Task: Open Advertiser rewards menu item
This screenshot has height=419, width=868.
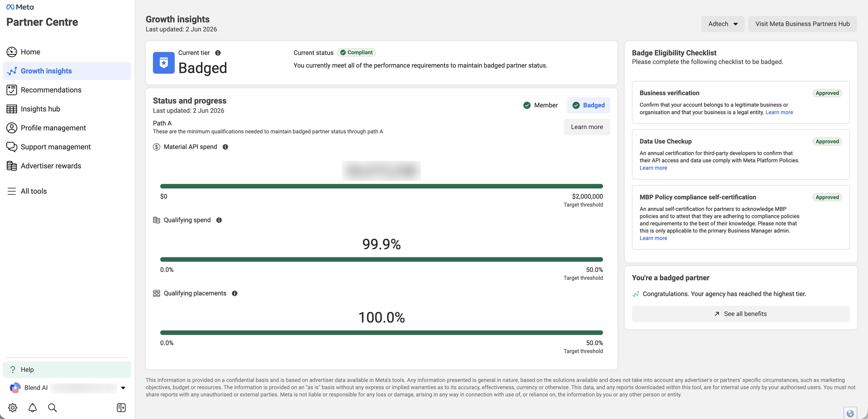Action: pyautogui.click(x=67, y=166)
